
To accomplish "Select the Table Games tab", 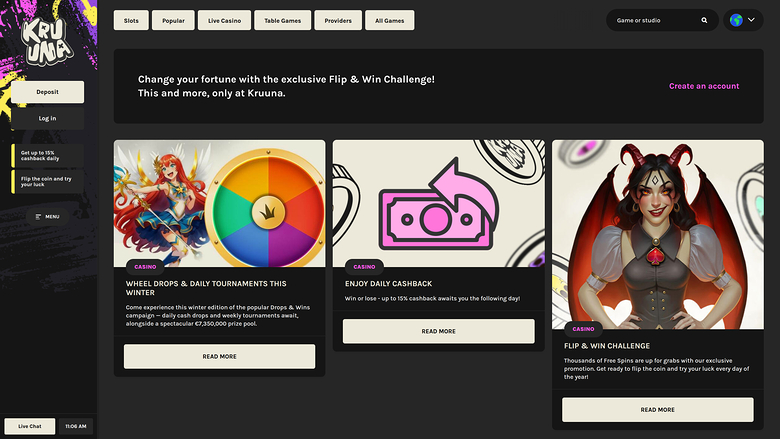I will pyautogui.click(x=282, y=20).
